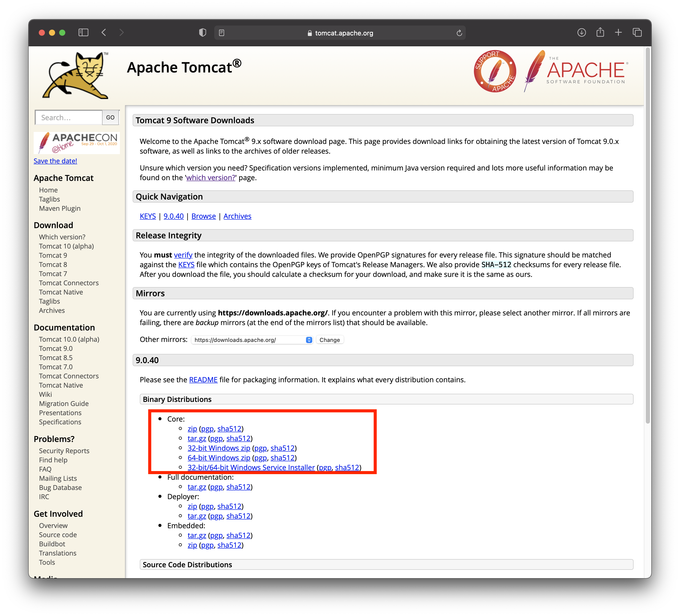Screen dimensions: 680x616
Task: Download the Core 32-bit Windows zip
Action: pyautogui.click(x=219, y=448)
